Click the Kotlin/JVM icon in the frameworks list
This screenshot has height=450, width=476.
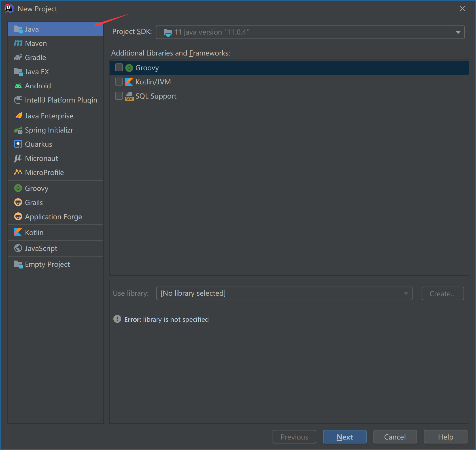pyautogui.click(x=129, y=82)
